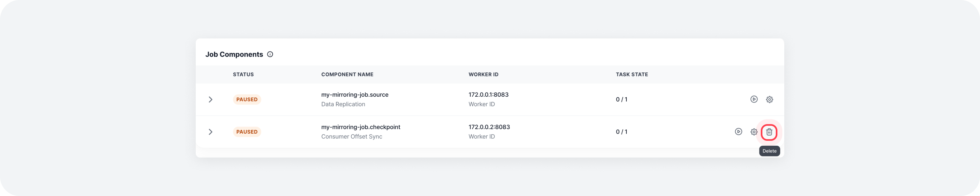980x196 pixels.
Task: Click the Component Name column header
Action: (x=347, y=74)
